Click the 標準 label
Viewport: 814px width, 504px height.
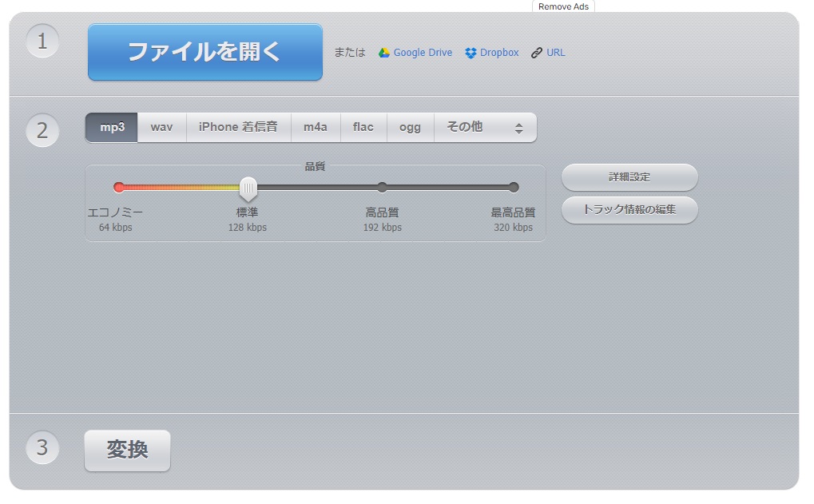247,212
